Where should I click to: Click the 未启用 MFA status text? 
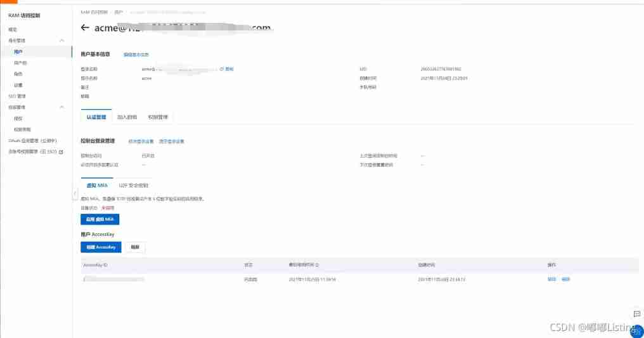[x=108, y=208]
